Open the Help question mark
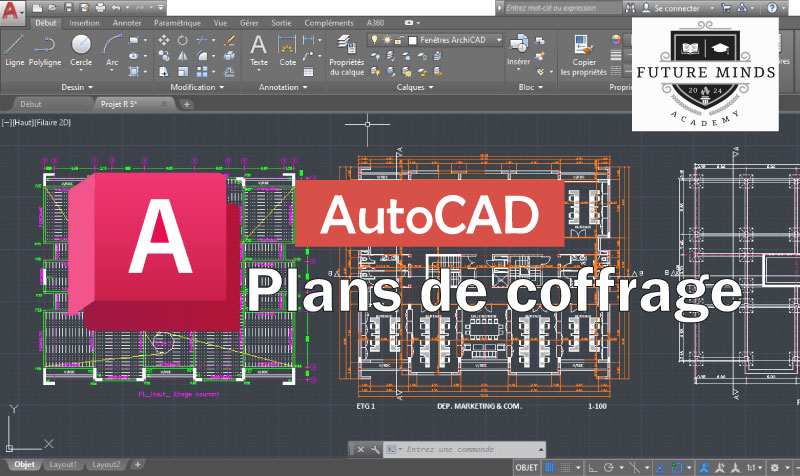The width and height of the screenshot is (800, 476). click(x=772, y=8)
